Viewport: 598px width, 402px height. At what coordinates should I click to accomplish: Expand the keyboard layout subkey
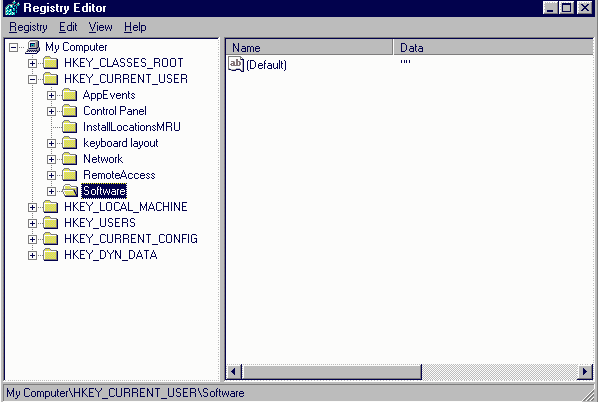[x=51, y=143]
